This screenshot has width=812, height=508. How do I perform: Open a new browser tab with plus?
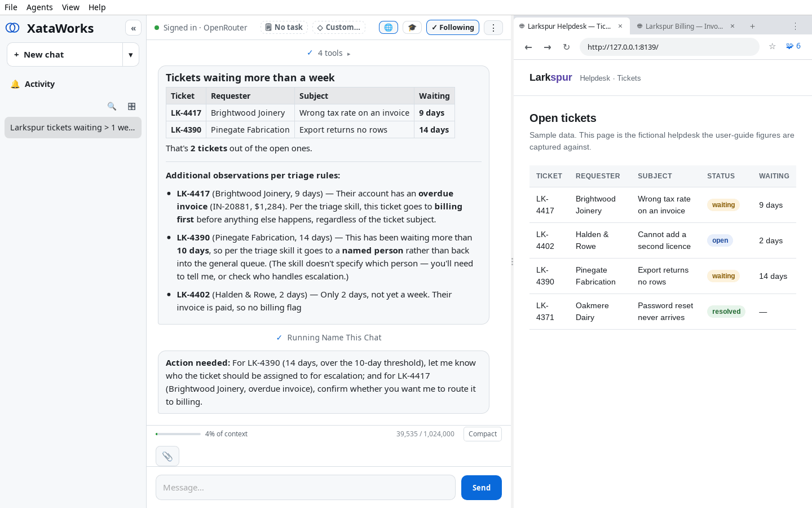point(752,26)
